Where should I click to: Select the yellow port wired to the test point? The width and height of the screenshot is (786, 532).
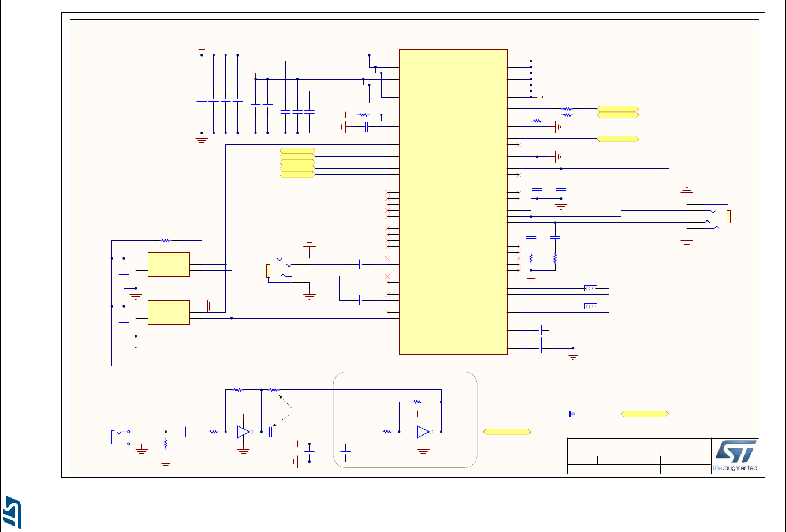pos(645,414)
